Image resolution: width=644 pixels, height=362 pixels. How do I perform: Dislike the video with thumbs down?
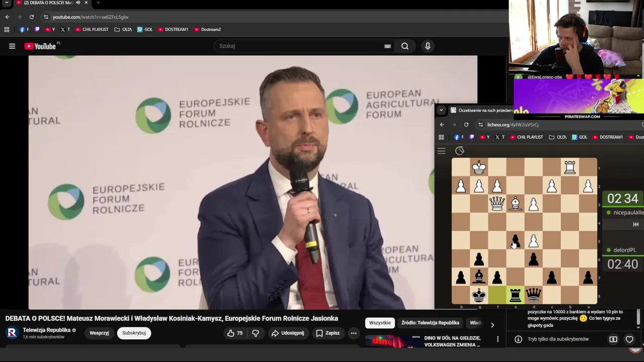click(256, 333)
